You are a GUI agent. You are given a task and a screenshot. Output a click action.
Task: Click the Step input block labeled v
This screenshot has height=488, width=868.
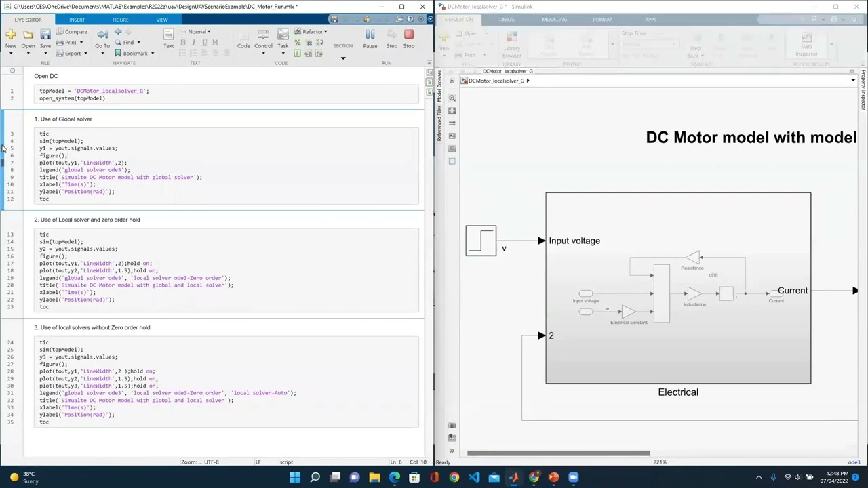coord(481,241)
